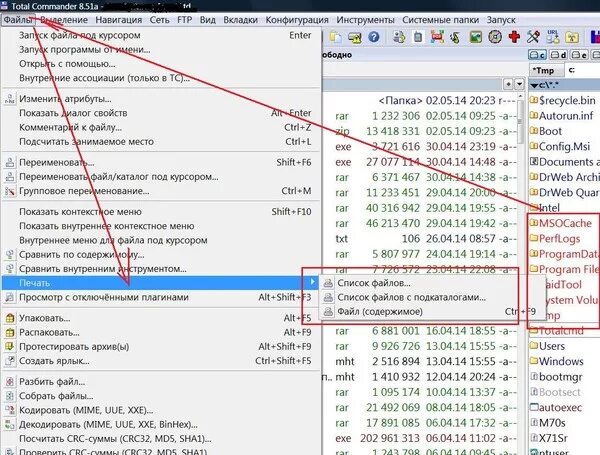
Task: Click the mobile phone device toolbar icon
Action: [x=418, y=37]
